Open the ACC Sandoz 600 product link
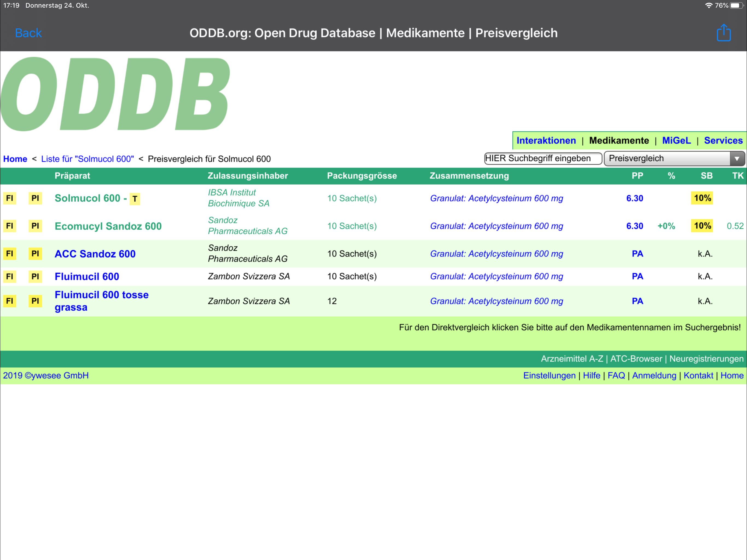The width and height of the screenshot is (747, 560). (95, 254)
